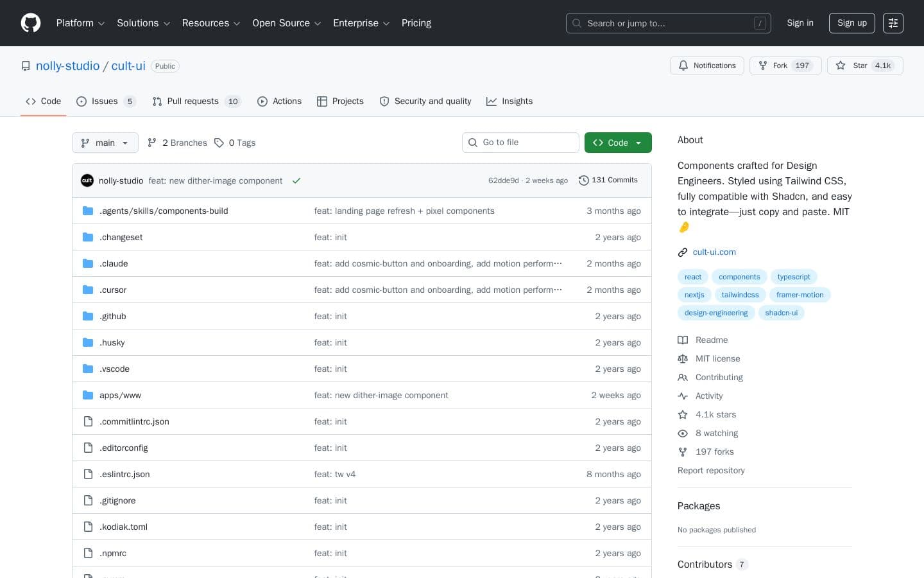The height and width of the screenshot is (578, 924).
Task: View 4.1k stars list
Action: [x=707, y=415]
